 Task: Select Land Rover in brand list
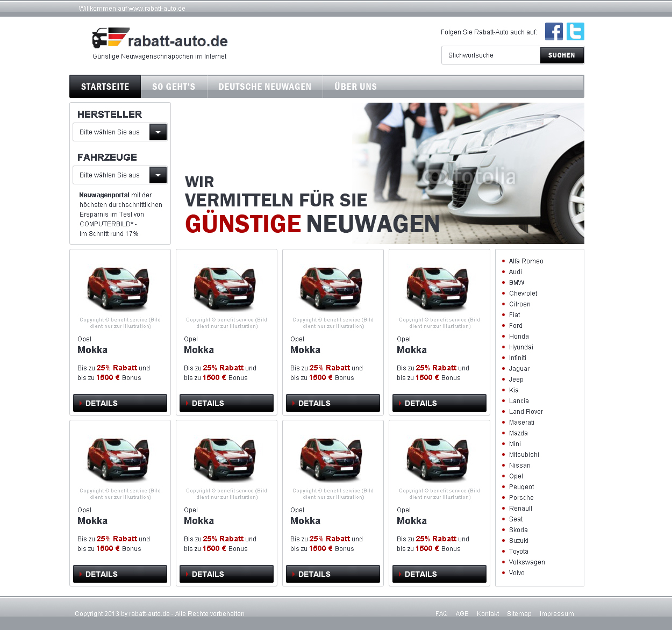pos(526,412)
